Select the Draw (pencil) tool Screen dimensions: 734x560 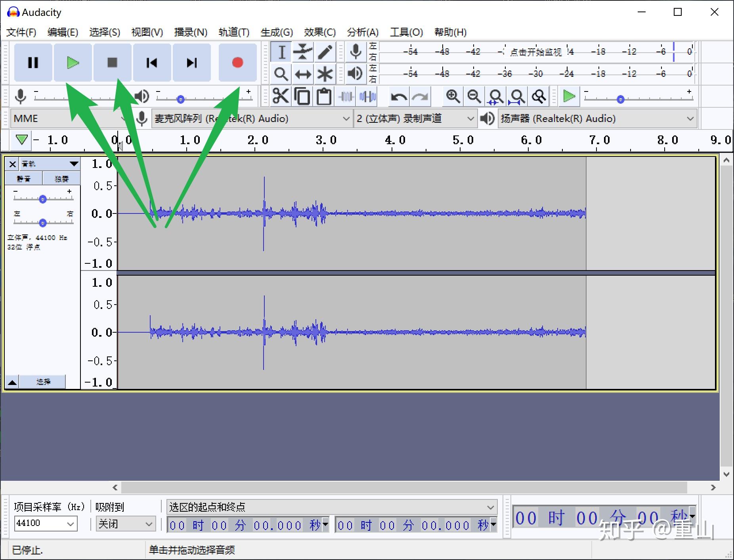tap(325, 52)
